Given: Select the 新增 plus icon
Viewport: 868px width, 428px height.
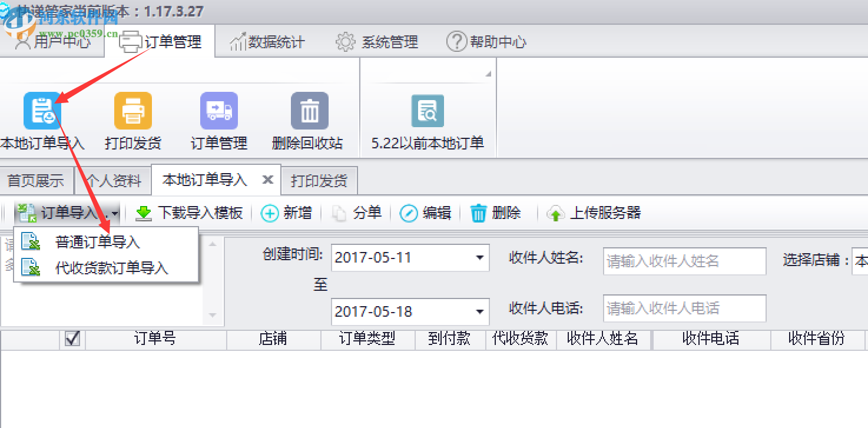Looking at the screenshot, I should point(269,213).
